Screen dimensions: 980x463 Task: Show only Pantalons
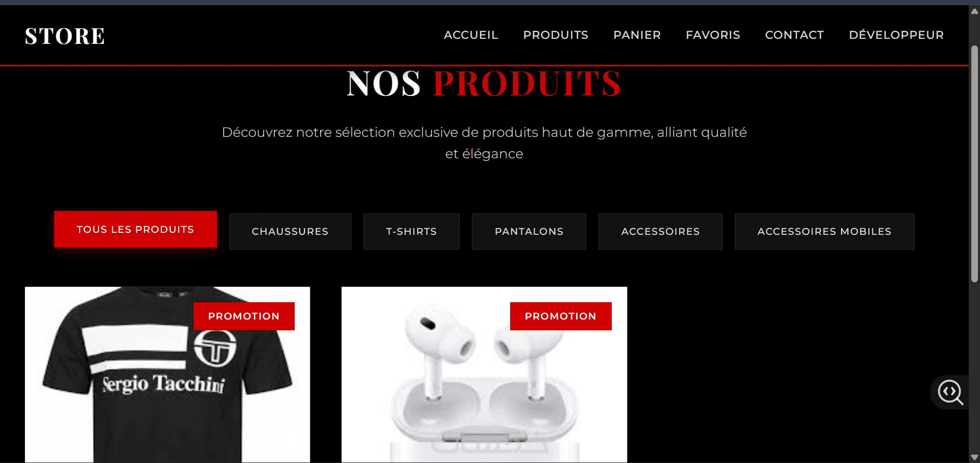[x=529, y=231]
